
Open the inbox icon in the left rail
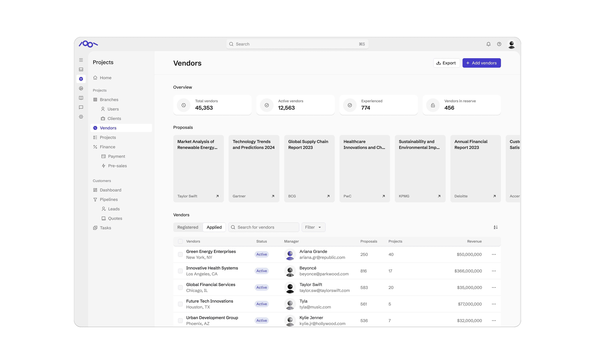click(81, 69)
